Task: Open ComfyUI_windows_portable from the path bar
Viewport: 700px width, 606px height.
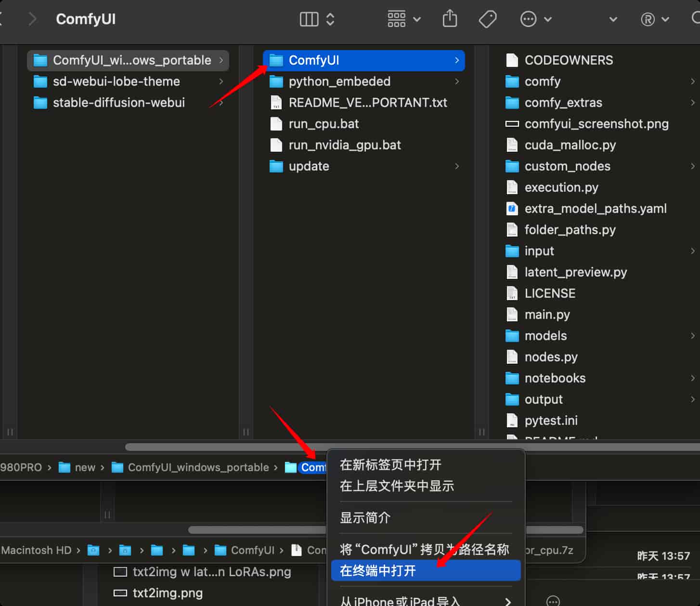Action: pyautogui.click(x=197, y=467)
